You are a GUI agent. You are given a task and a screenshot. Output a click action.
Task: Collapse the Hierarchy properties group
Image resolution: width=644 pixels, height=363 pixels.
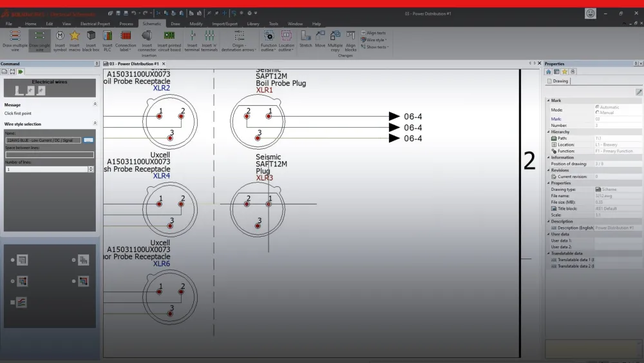point(548,132)
